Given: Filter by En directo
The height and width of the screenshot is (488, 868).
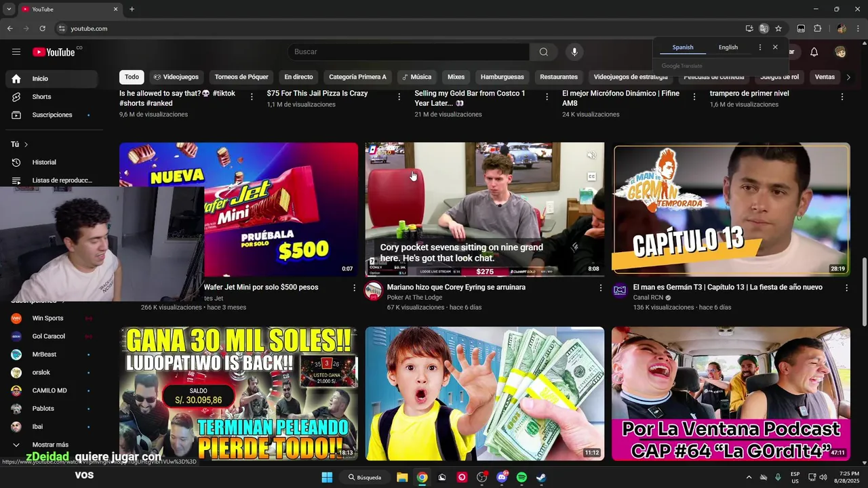Looking at the screenshot, I should tap(298, 77).
